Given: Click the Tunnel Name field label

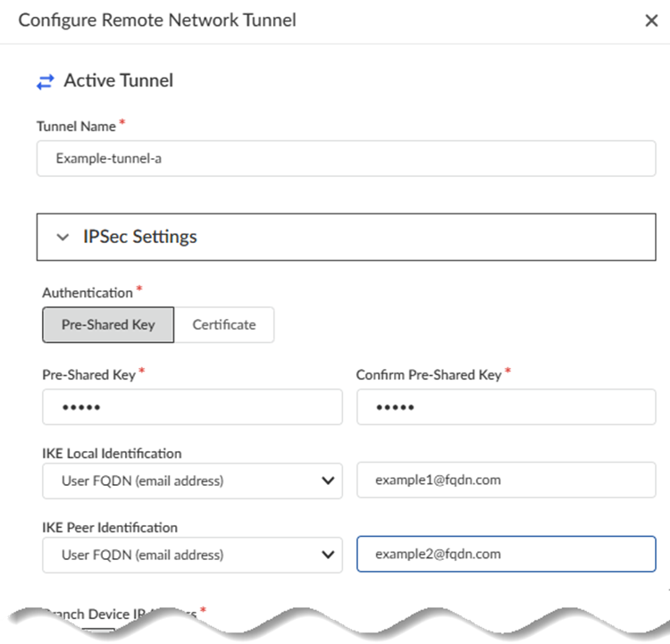Looking at the screenshot, I should point(76,127).
